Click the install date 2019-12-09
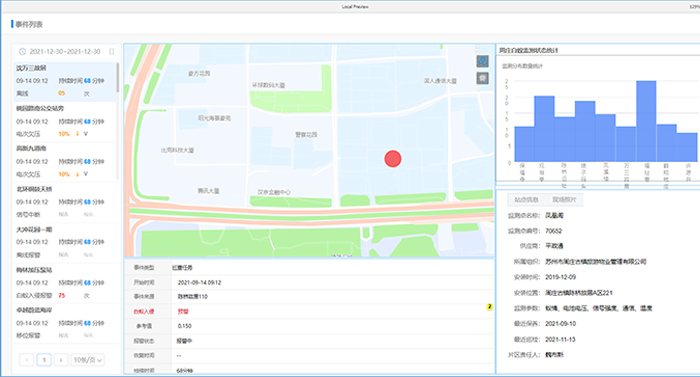The width and height of the screenshot is (700, 377). [561, 277]
